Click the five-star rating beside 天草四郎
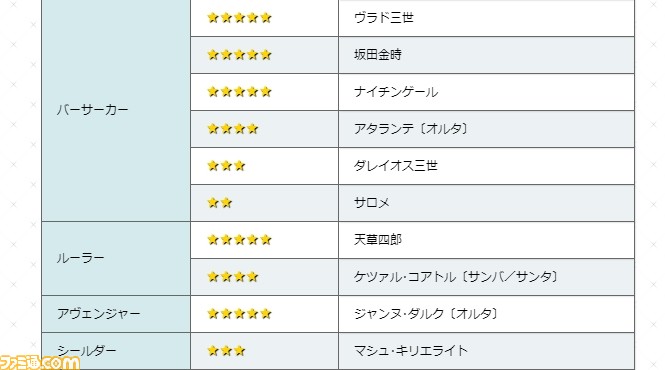Image resolution: width=665 pixels, height=370 pixels. [239, 240]
